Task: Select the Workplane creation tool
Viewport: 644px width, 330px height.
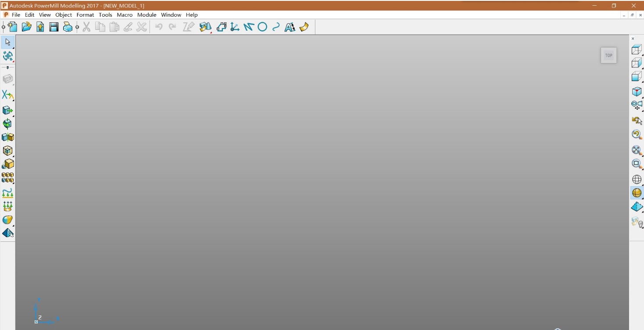Action: point(235,27)
